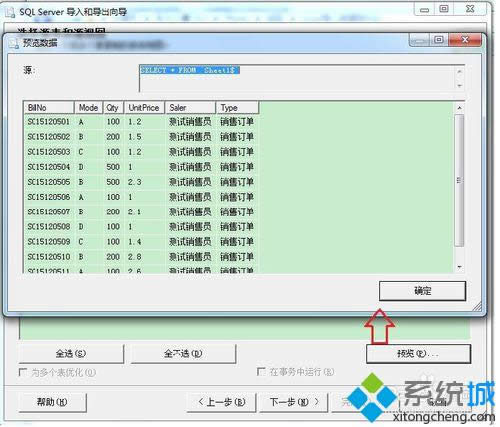Enable 为多个表优化 checkbox
Image resolution: width=500 pixels, height=427 pixels.
[x=23, y=372]
